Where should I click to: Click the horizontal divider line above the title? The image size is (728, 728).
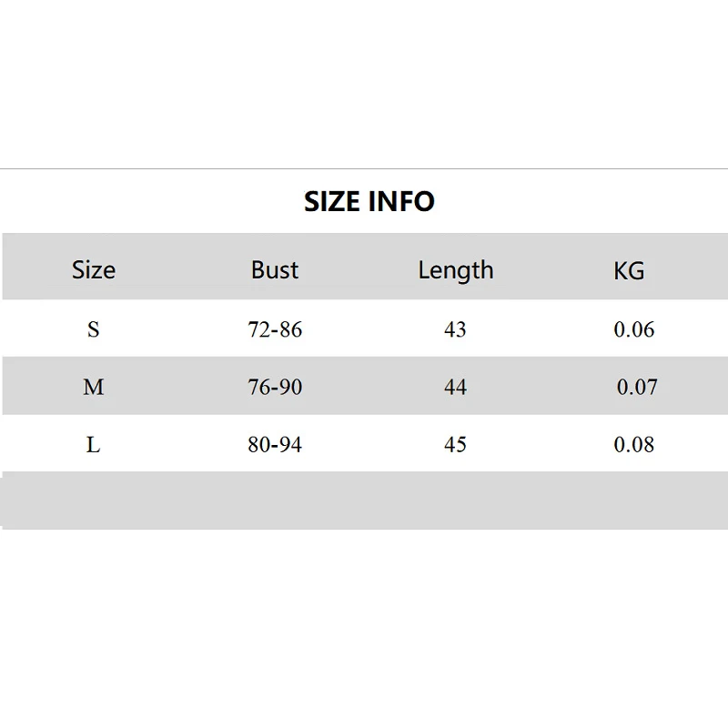364,168
